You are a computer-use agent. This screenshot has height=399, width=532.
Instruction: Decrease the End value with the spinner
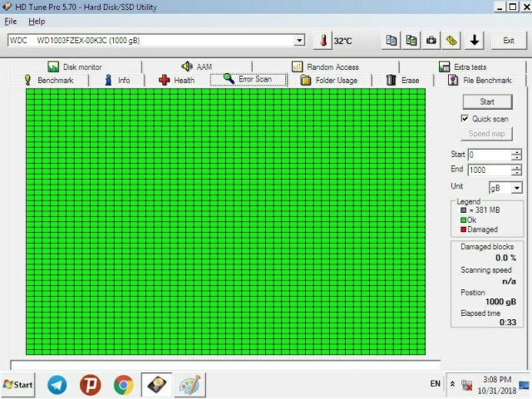tap(517, 174)
